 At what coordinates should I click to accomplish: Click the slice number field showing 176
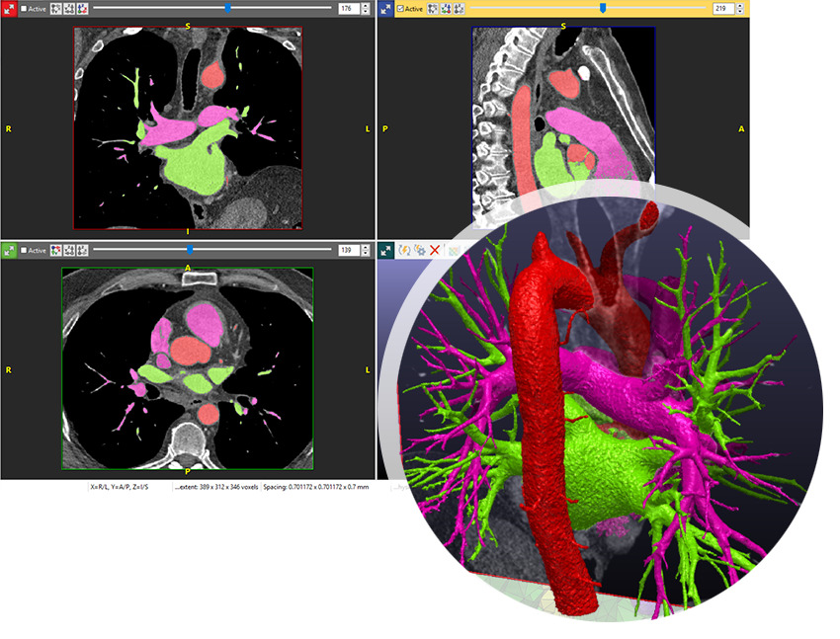(347, 8)
